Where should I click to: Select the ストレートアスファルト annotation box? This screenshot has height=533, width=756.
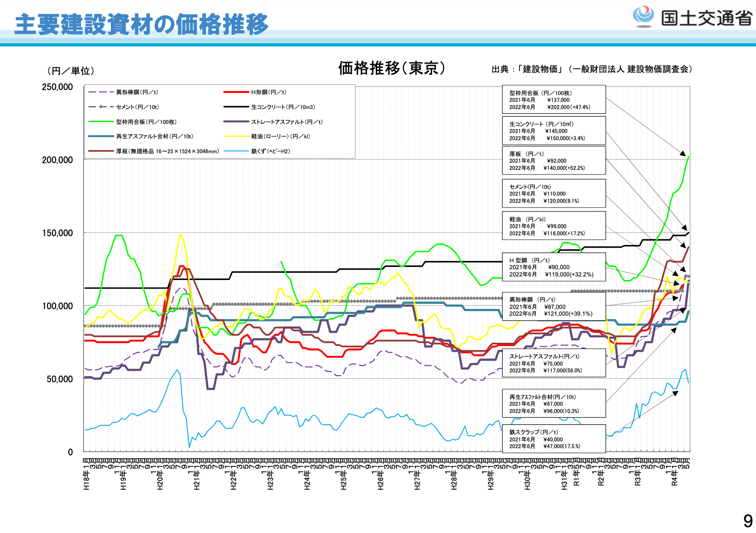554,363
